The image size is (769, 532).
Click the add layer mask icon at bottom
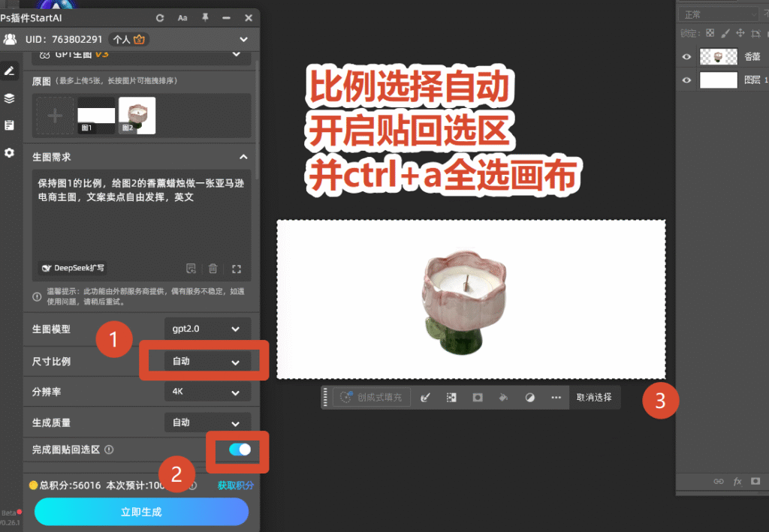pyautogui.click(x=755, y=481)
